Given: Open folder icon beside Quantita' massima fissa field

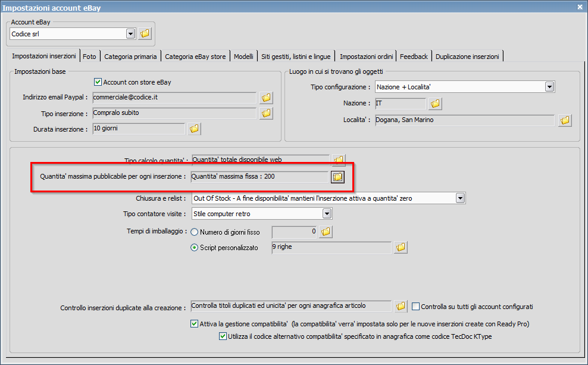Looking at the screenshot, I should click(x=337, y=177).
